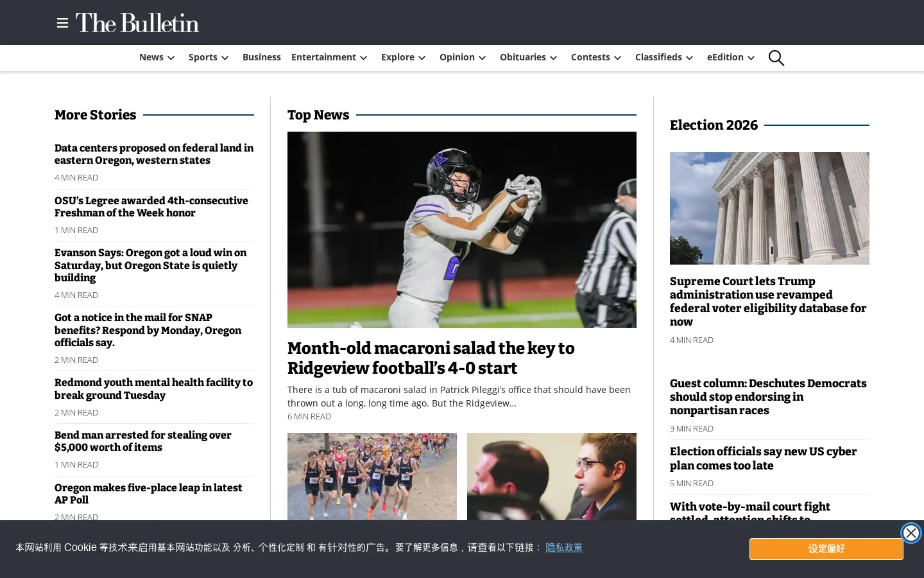Viewport: 924px width, 578px height.
Task: Open the Sports menu label
Action: point(203,57)
